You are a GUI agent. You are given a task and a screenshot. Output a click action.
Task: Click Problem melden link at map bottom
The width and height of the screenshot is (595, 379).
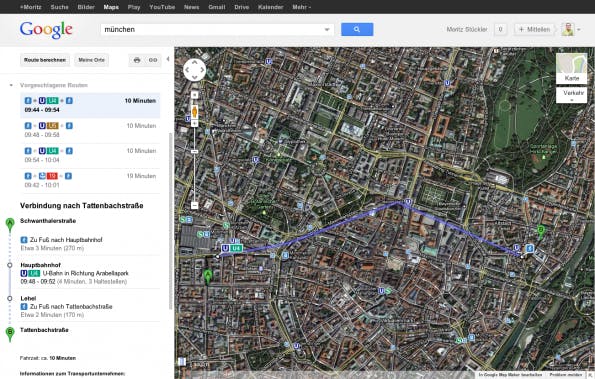(x=565, y=375)
